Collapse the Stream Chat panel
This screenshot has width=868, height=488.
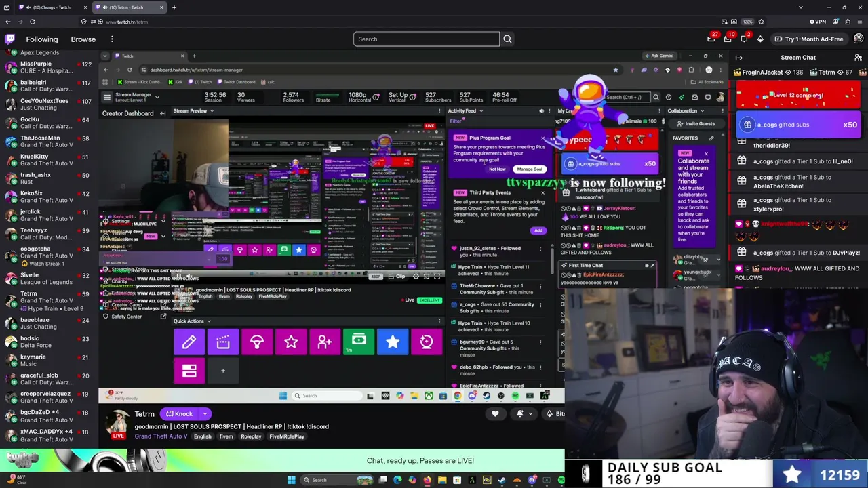pyautogui.click(x=738, y=58)
